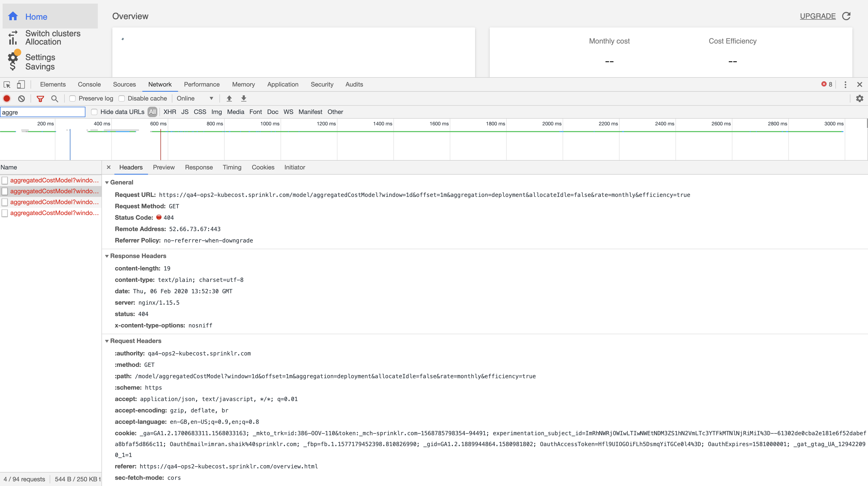868x486 pixels.
Task: Collapse the Request Headers section
Action: point(107,341)
